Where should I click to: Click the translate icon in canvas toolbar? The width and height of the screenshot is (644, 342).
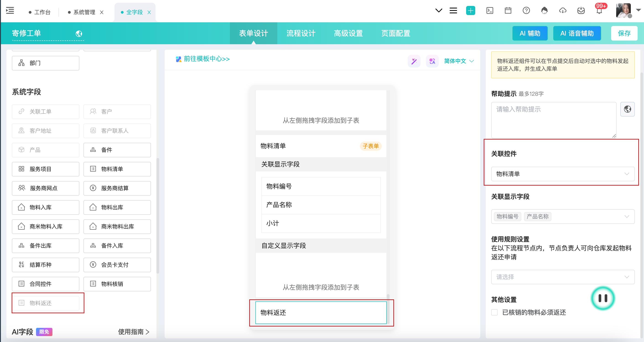click(x=432, y=61)
